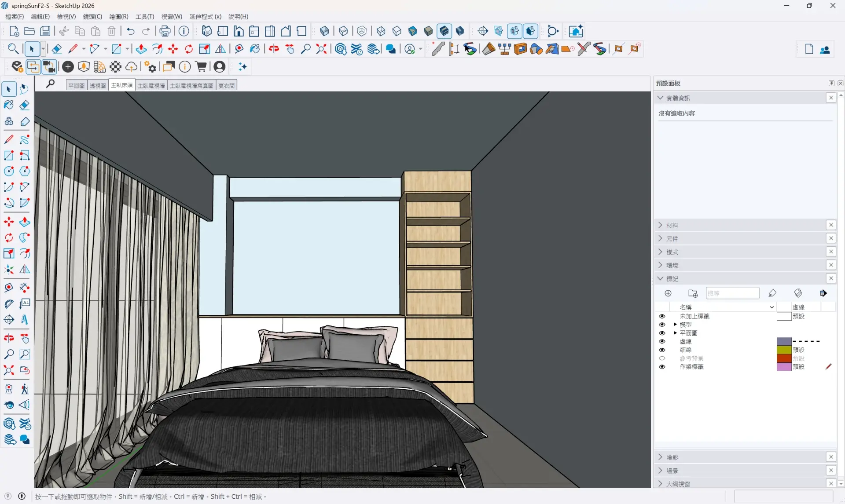
Task: Toggle the Position Camera active button in third toolbar
Action: (49, 67)
